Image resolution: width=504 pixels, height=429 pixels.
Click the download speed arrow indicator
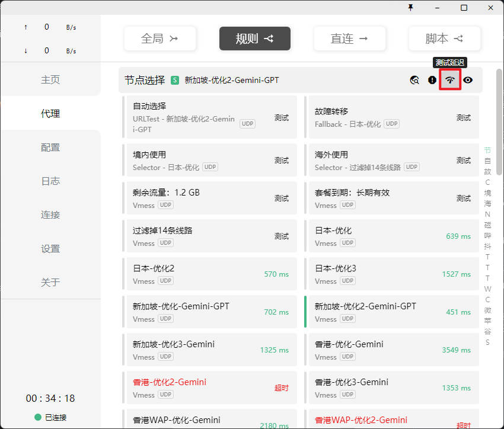click(25, 51)
